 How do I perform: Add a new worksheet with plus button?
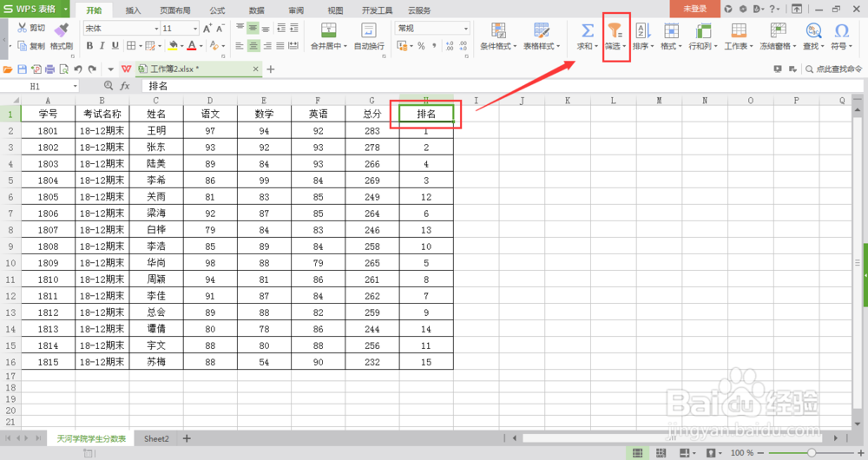(187, 438)
